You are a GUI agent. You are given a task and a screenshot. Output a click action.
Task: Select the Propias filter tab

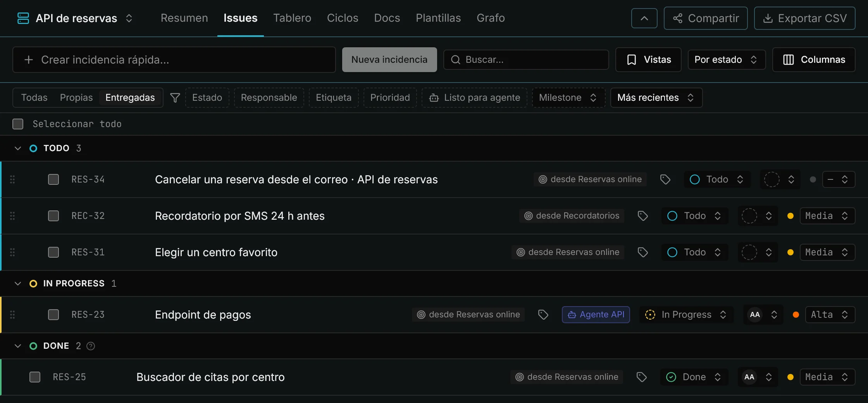coord(76,98)
